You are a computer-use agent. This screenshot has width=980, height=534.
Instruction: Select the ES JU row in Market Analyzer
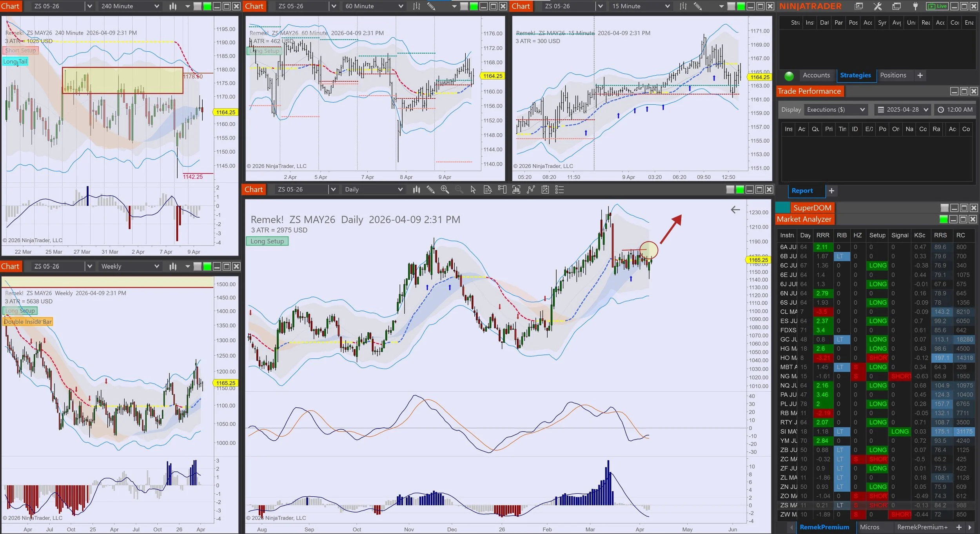pos(788,321)
